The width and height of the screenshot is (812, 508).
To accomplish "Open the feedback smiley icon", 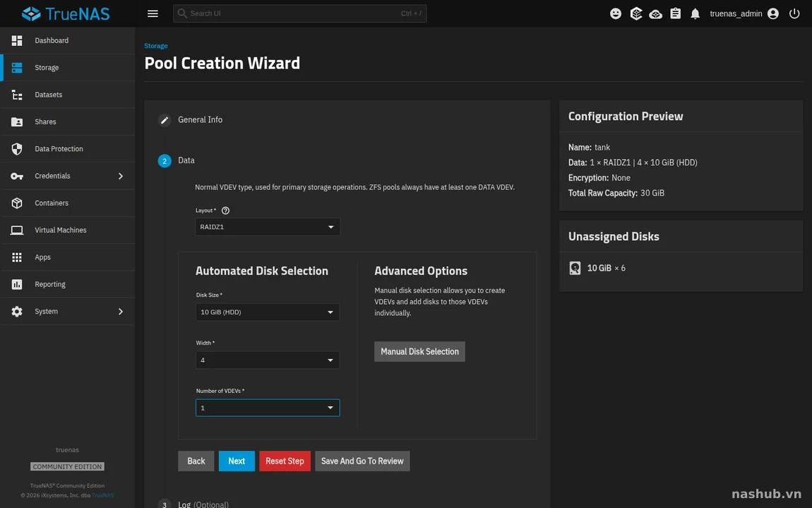I will [x=616, y=13].
